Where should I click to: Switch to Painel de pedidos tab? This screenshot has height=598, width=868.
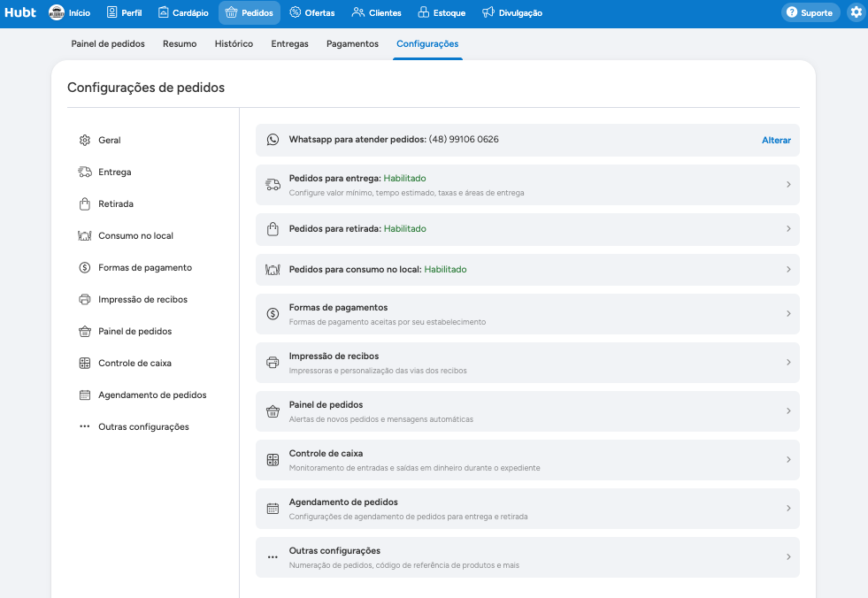(108, 43)
